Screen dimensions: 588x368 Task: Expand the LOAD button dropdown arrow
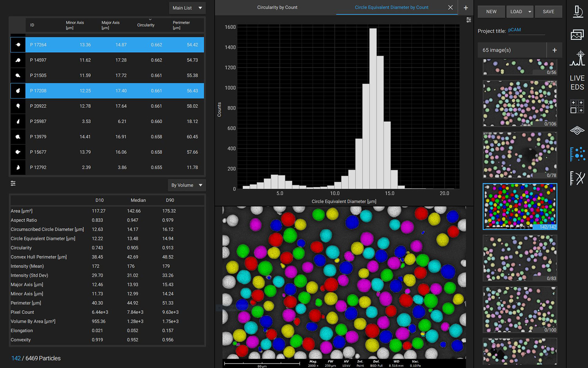[530, 12]
